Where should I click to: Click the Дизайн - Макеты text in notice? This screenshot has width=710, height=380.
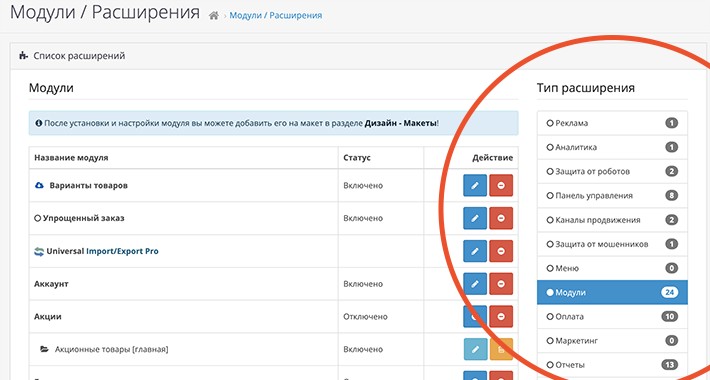(401, 123)
